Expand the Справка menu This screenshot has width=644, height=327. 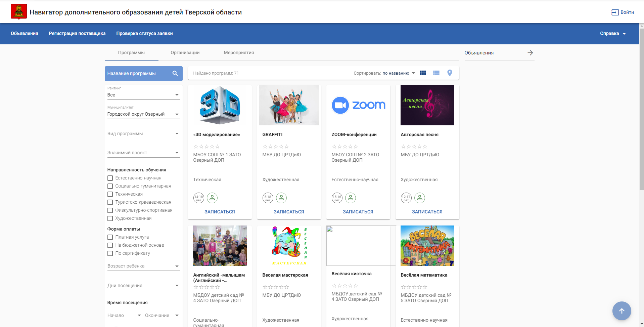click(613, 34)
